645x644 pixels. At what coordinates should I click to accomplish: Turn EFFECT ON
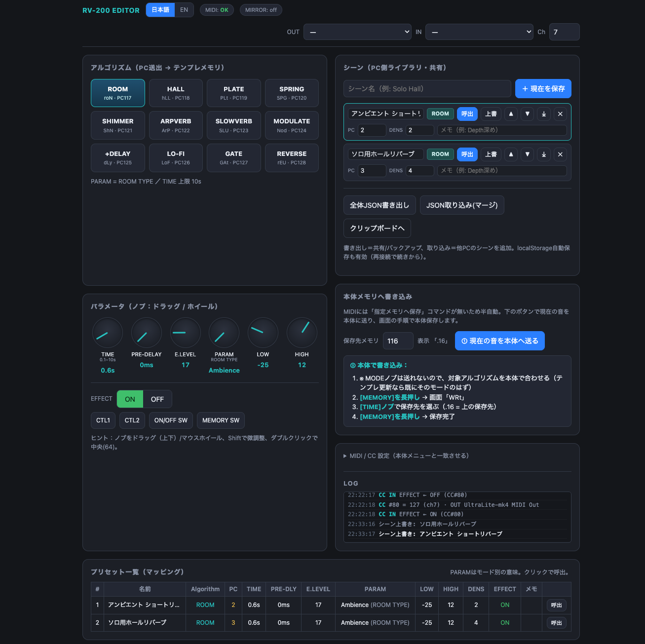point(130,399)
